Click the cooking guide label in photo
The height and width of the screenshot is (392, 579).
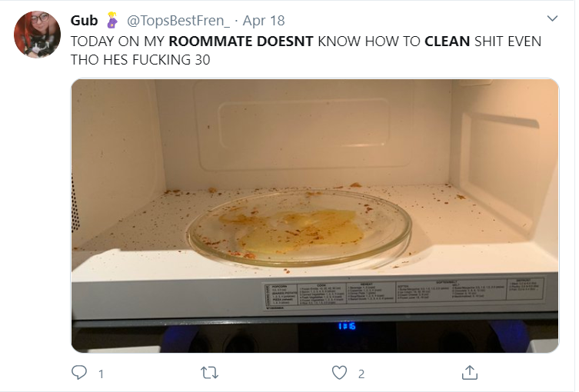pos(404,293)
